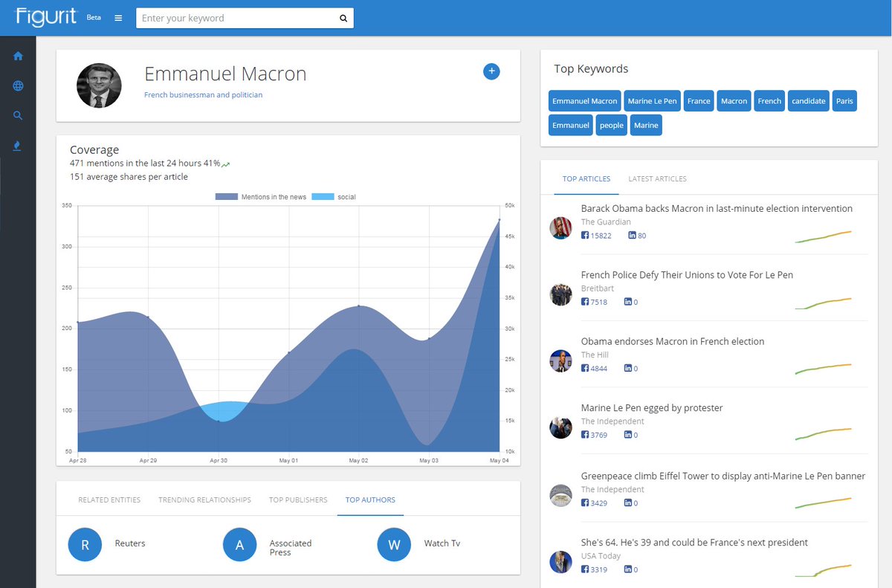Click the Watch Tv author avatar circle

pyautogui.click(x=394, y=545)
